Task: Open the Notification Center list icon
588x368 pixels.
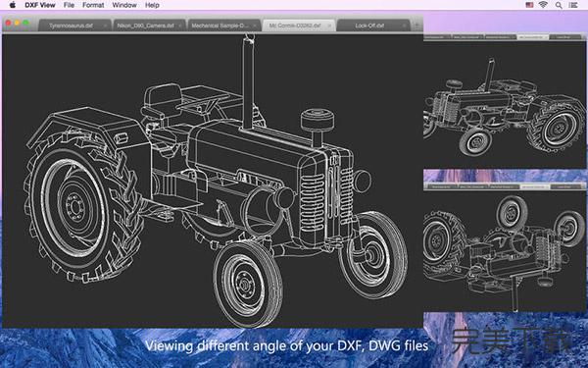Action: [573, 5]
